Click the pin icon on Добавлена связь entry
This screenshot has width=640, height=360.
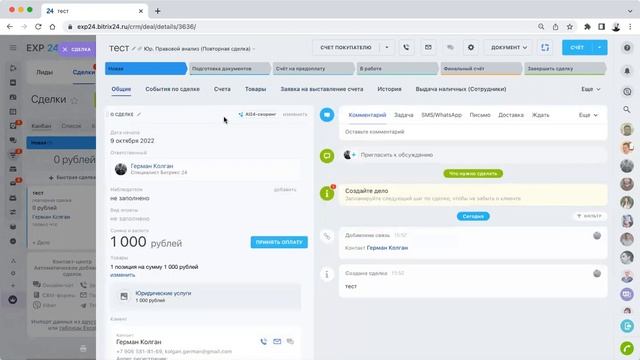point(597,236)
